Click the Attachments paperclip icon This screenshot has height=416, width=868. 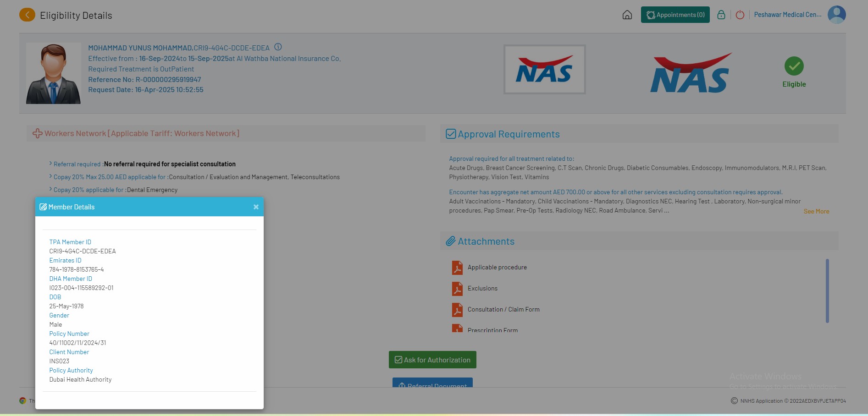pyautogui.click(x=451, y=241)
